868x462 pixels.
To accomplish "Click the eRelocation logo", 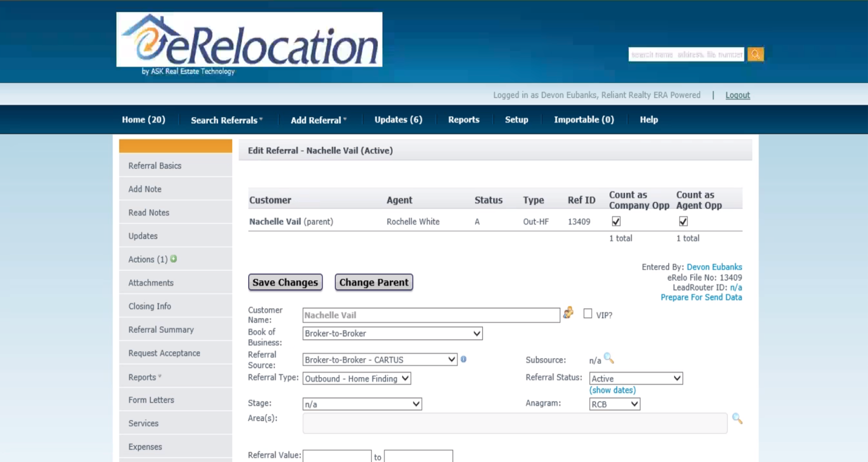I will (249, 40).
